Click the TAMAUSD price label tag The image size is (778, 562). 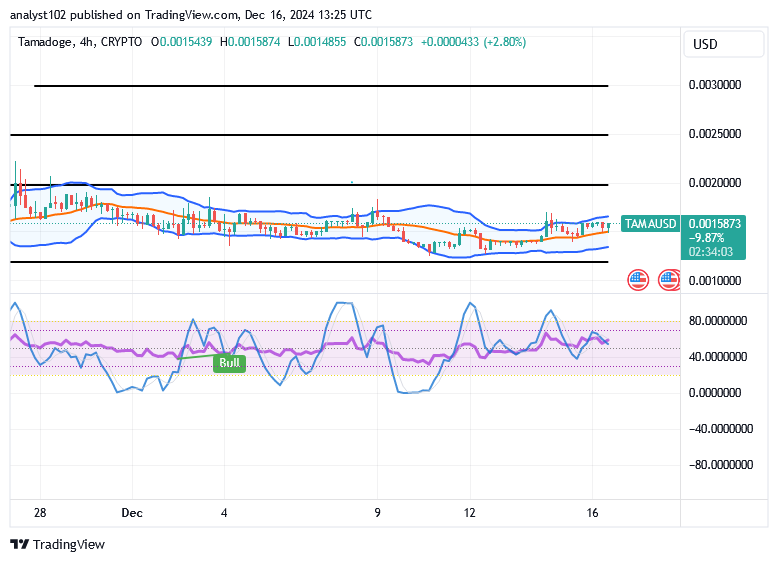pos(650,224)
